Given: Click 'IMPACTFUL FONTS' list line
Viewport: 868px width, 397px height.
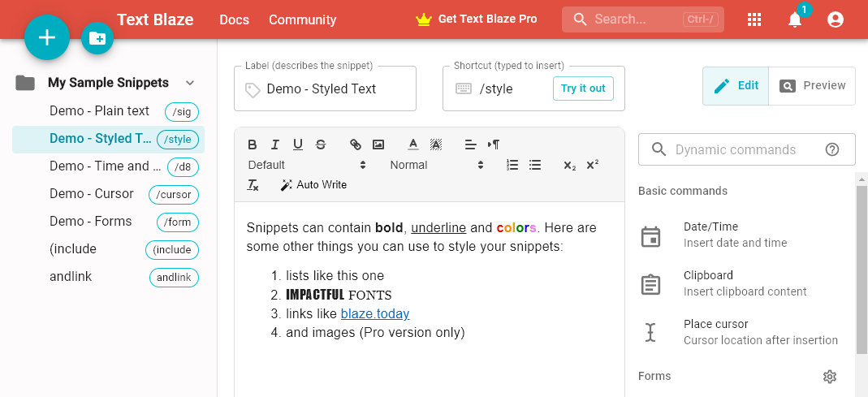Looking at the screenshot, I should coord(339,295).
